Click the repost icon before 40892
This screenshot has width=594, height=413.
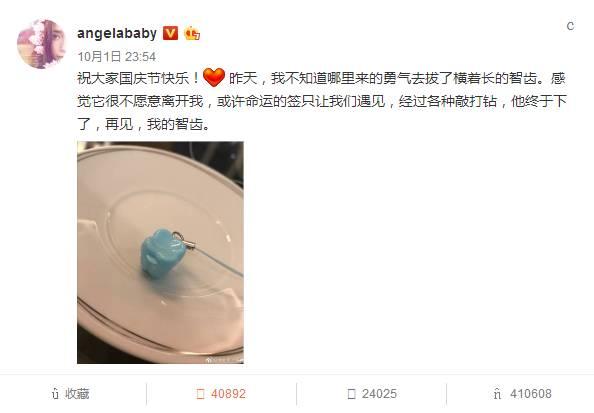point(200,394)
